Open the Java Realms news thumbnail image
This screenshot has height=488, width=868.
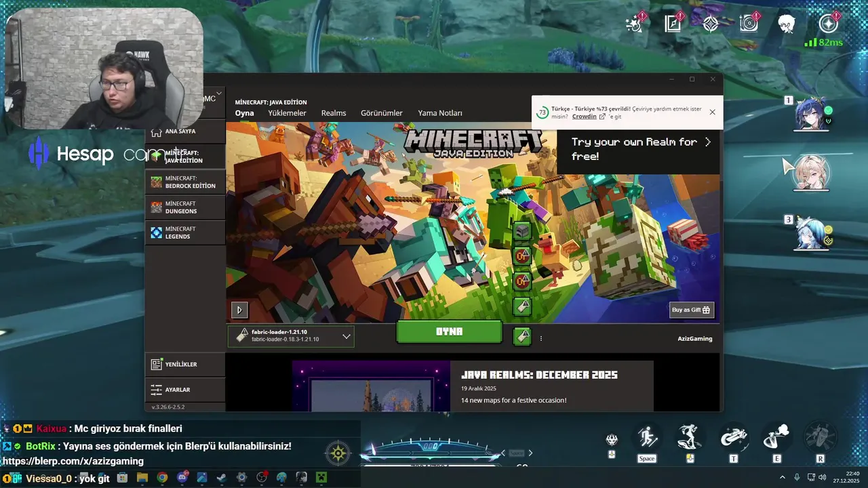pos(371,386)
